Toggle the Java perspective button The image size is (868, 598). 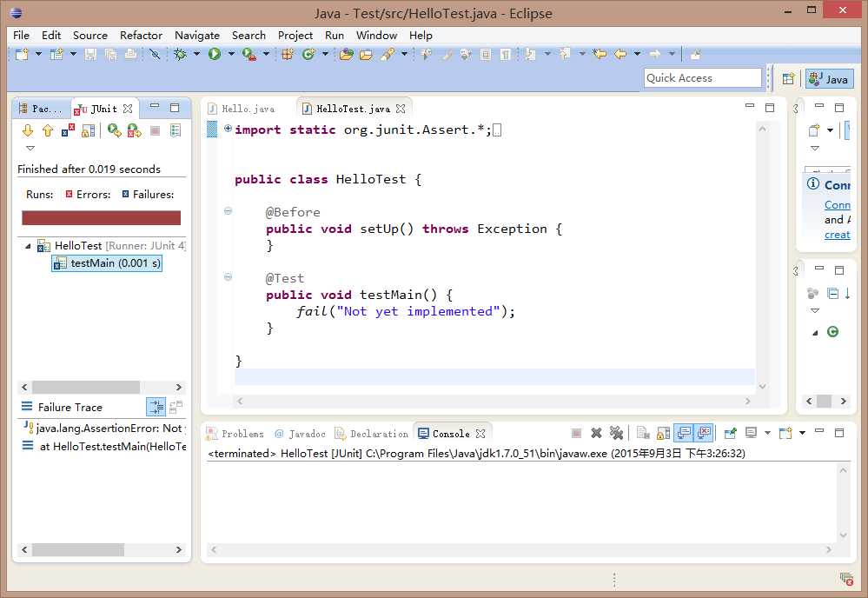pos(829,78)
